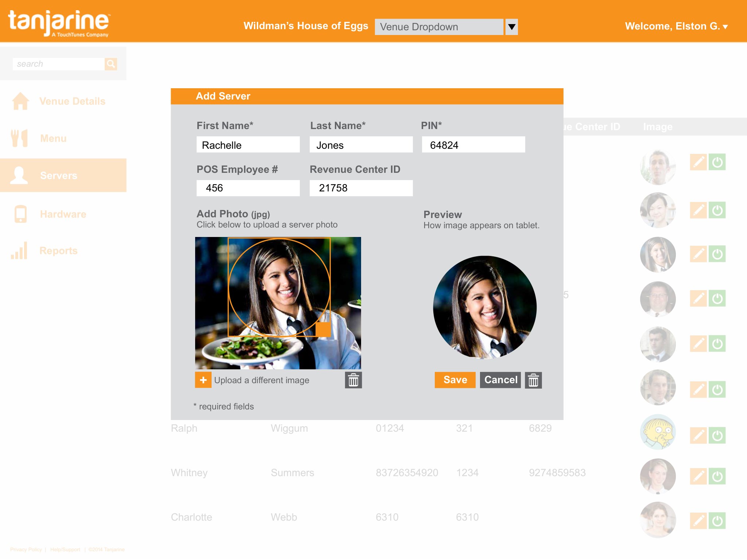747x560 pixels.
Task: Click the 'Ralph' first name cell
Action: (184, 428)
